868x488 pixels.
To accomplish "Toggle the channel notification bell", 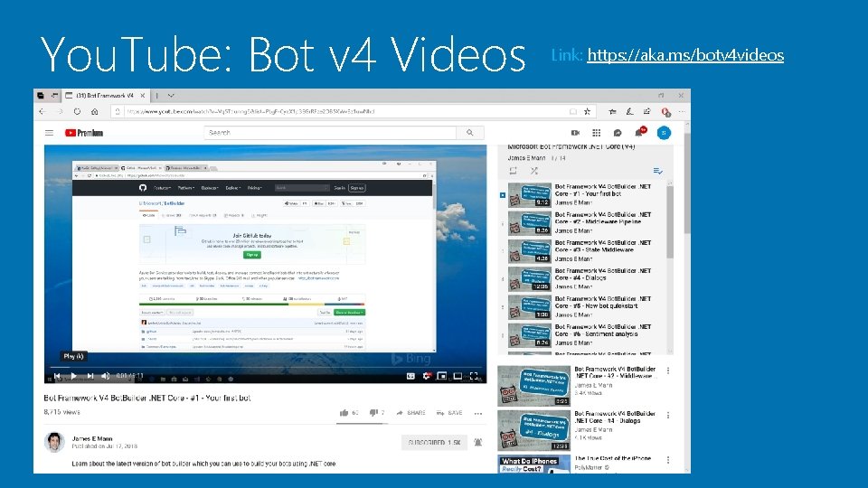I will pos(477,443).
